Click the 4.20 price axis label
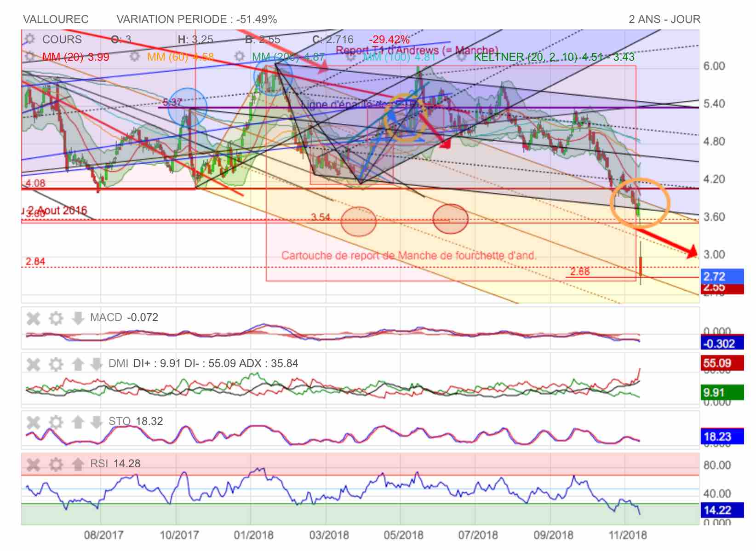This screenshot has height=551, width=756. 714,179
